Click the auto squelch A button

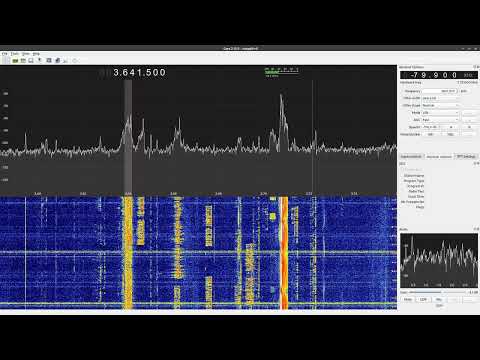point(451,127)
